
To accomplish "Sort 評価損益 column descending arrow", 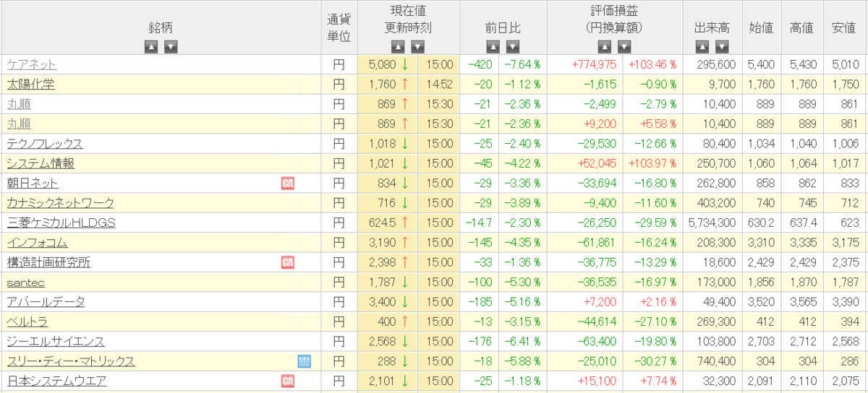I will click(624, 47).
